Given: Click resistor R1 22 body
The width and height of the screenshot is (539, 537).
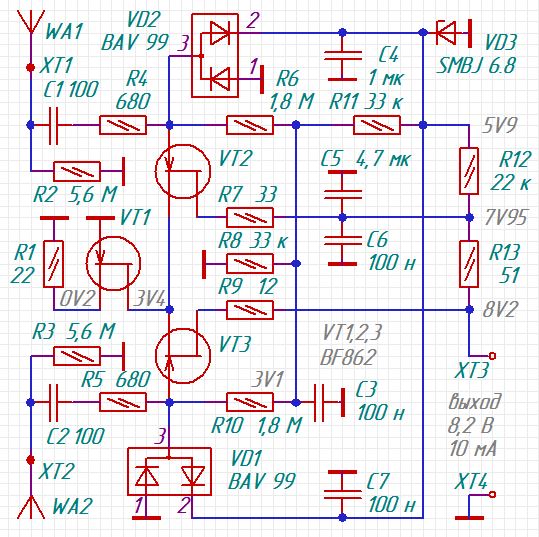Looking at the screenshot, I should 53,264.
